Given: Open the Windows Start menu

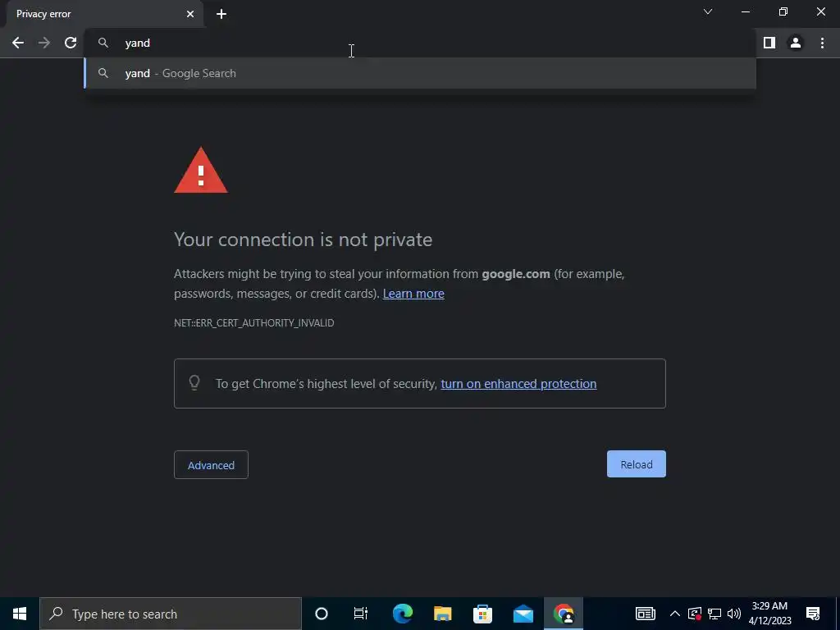Looking at the screenshot, I should [20, 614].
